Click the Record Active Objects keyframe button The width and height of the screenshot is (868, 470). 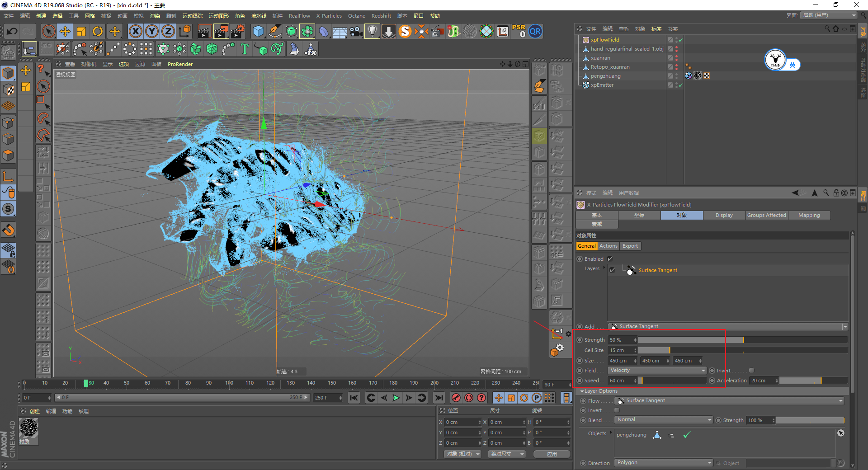(x=456, y=398)
